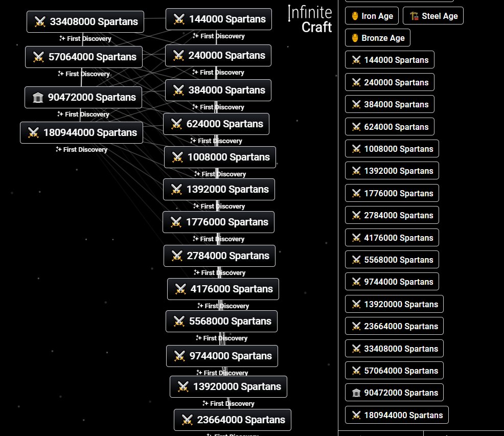Click crossed swords icon on sidebar 144000 Spartans
504x436 pixels.
356,60
